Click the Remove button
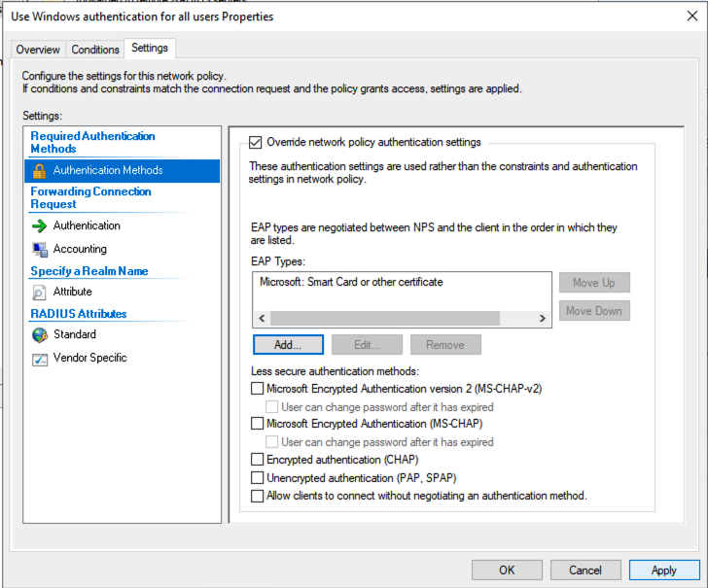This screenshot has height=588, width=708. coord(445,345)
